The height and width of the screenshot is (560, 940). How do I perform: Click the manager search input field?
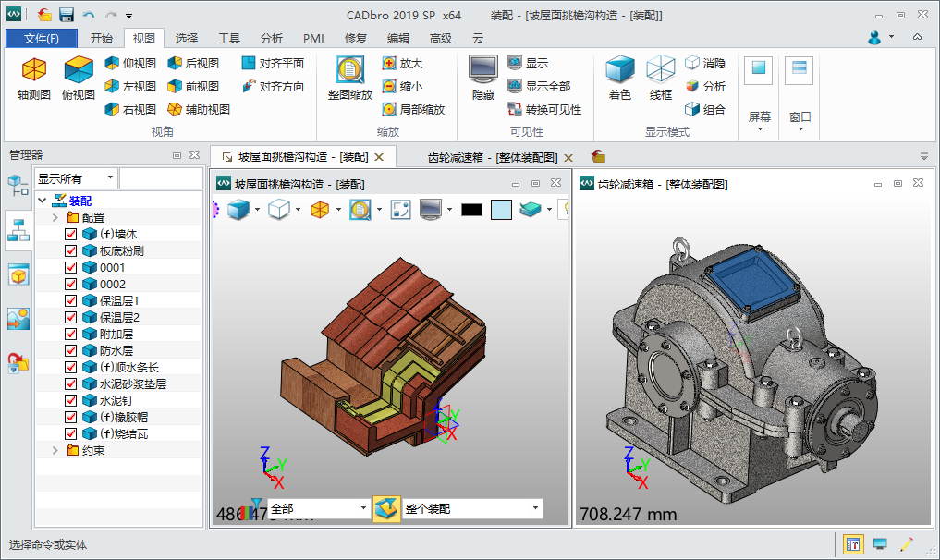pyautogui.click(x=161, y=178)
